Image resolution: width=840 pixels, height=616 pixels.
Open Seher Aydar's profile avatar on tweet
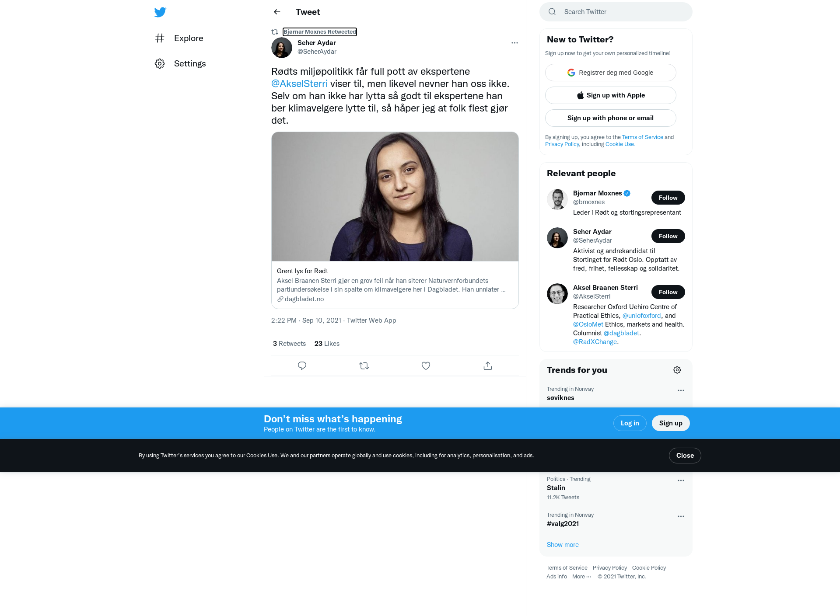pyautogui.click(x=282, y=48)
